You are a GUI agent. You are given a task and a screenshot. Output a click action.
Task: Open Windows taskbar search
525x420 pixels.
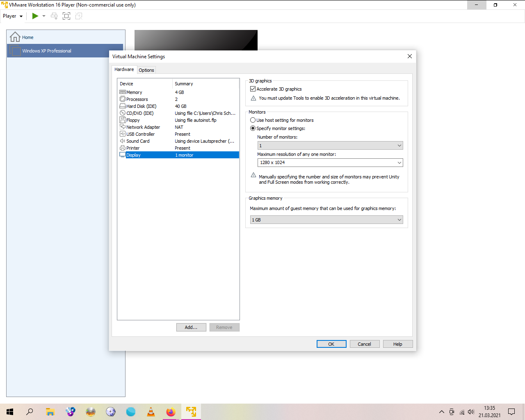30,412
